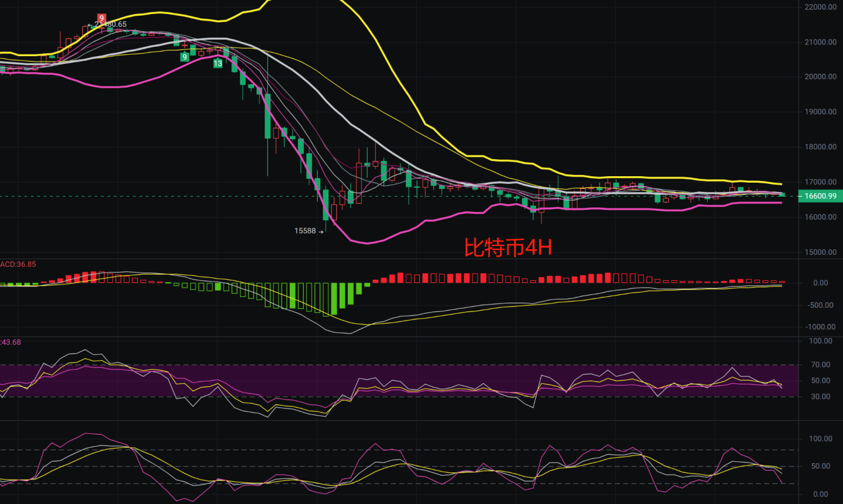Click the red 比特币4H chart title text
843x504 pixels.
508,248
